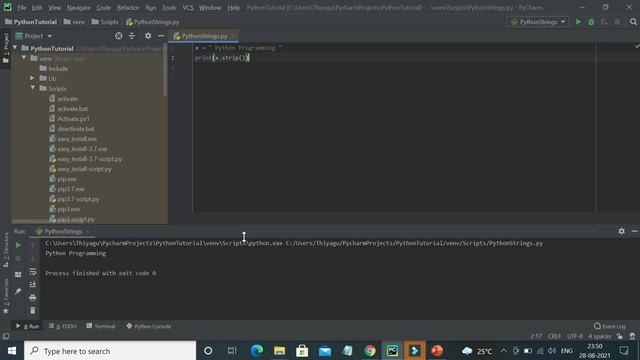Screen dimensions: 640x360
Task: Open the Structure side panel
Action: 6,250
